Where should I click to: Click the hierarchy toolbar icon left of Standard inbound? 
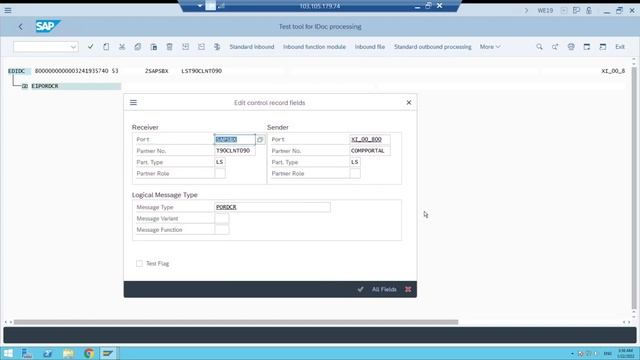pyautogui.click(x=217, y=47)
